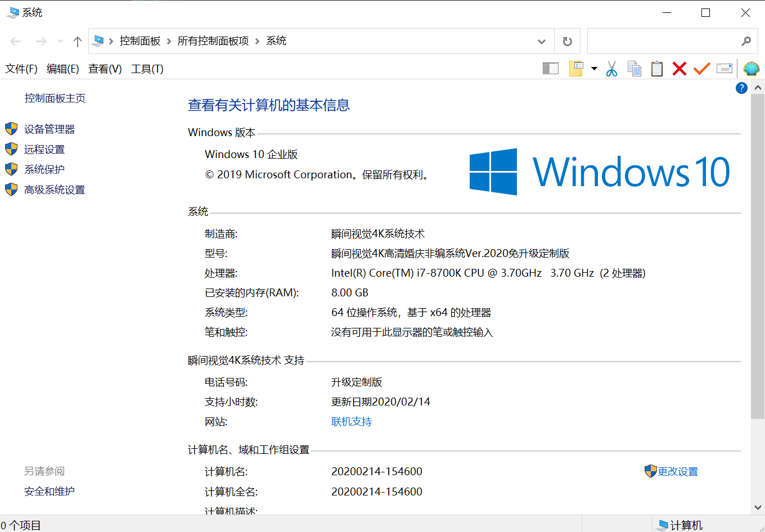Open 设备管理器 link
The height and width of the screenshot is (532, 765).
click(x=49, y=129)
